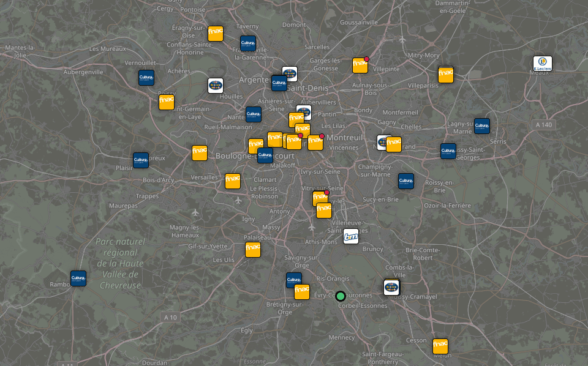
Task: Click the Cultura marker on Boulogne-Billancourt
Action: pyautogui.click(x=265, y=155)
